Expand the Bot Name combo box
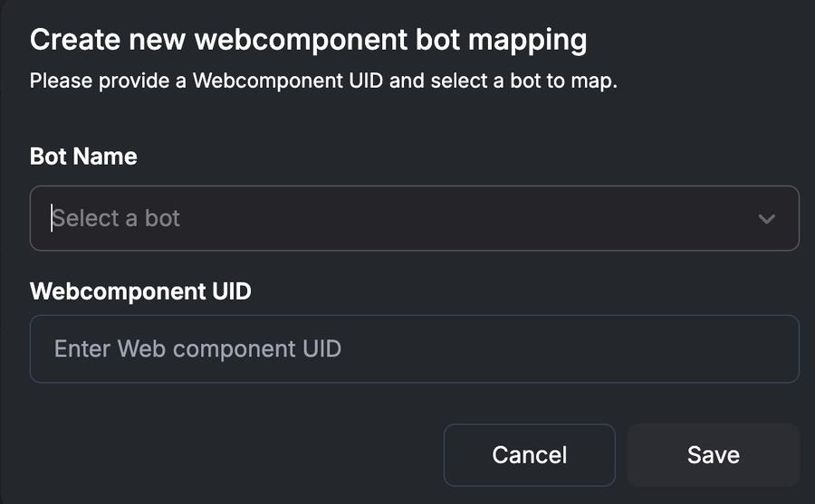 point(414,218)
